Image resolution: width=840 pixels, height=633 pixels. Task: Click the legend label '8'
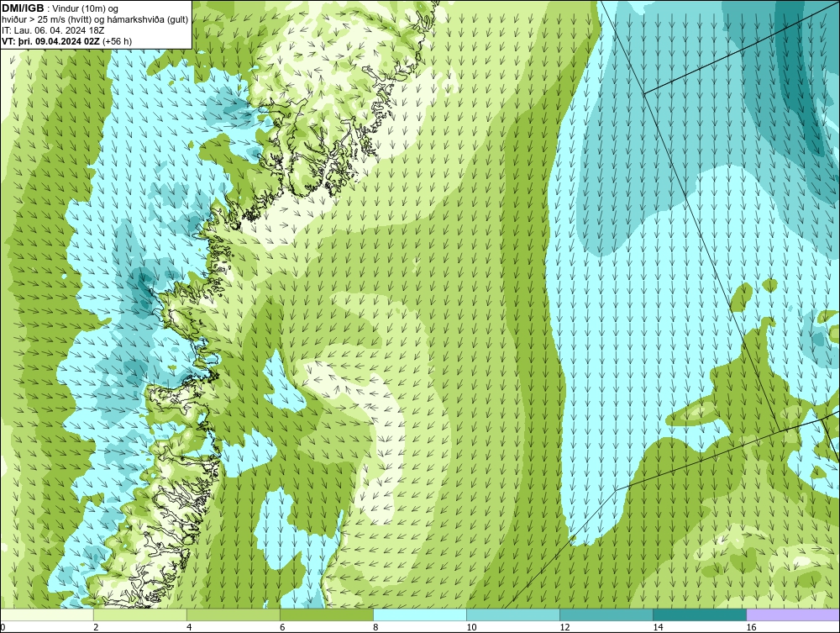pyautogui.click(x=375, y=627)
